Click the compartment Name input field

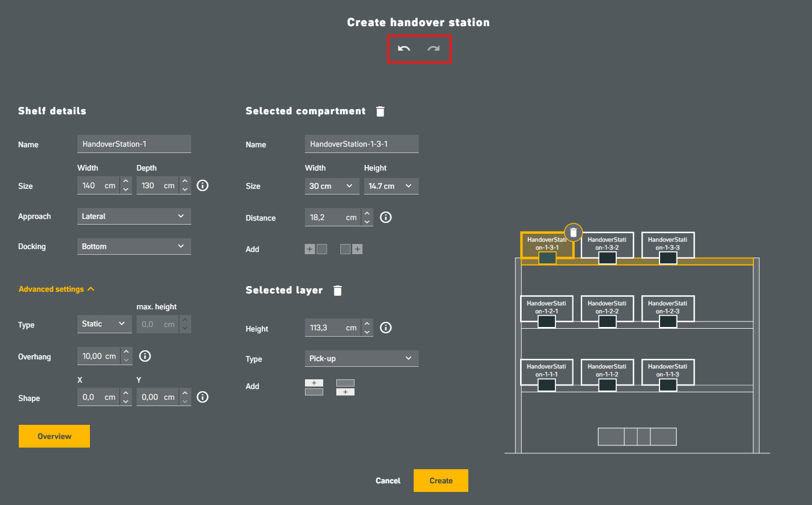click(362, 144)
